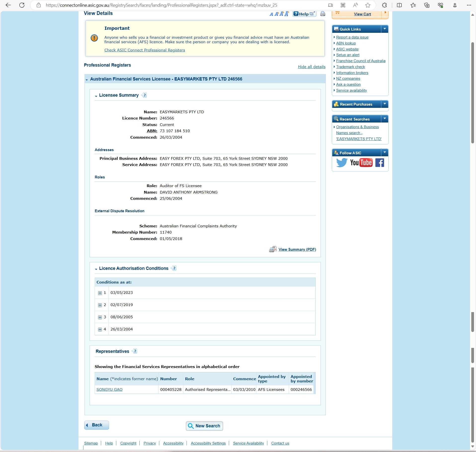Image resolution: width=476 pixels, height=452 pixels.
Task: Click the page vertical scrollbar thumb
Action: tap(473, 93)
